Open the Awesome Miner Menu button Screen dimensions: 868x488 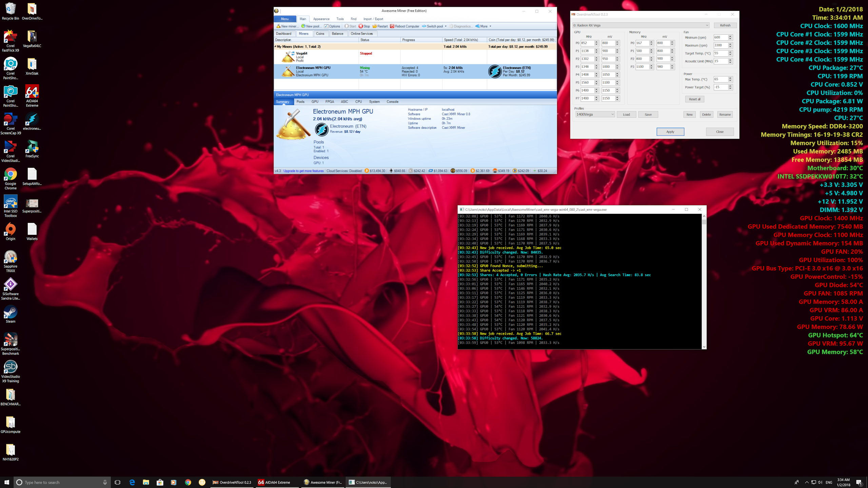285,19
